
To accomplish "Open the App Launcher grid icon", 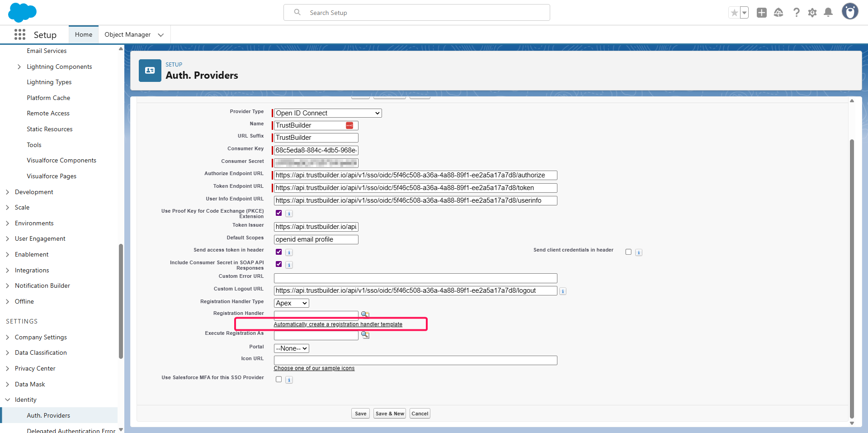I will 20,35.
